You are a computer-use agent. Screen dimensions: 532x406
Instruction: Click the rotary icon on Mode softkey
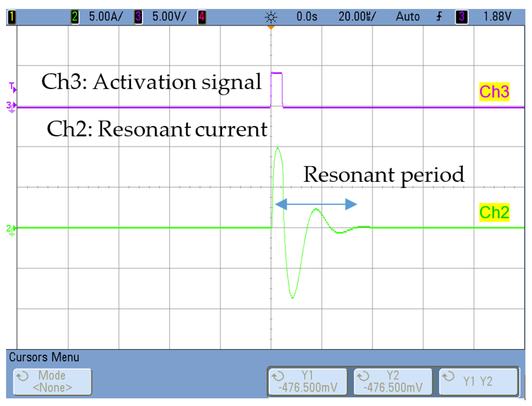point(22,376)
